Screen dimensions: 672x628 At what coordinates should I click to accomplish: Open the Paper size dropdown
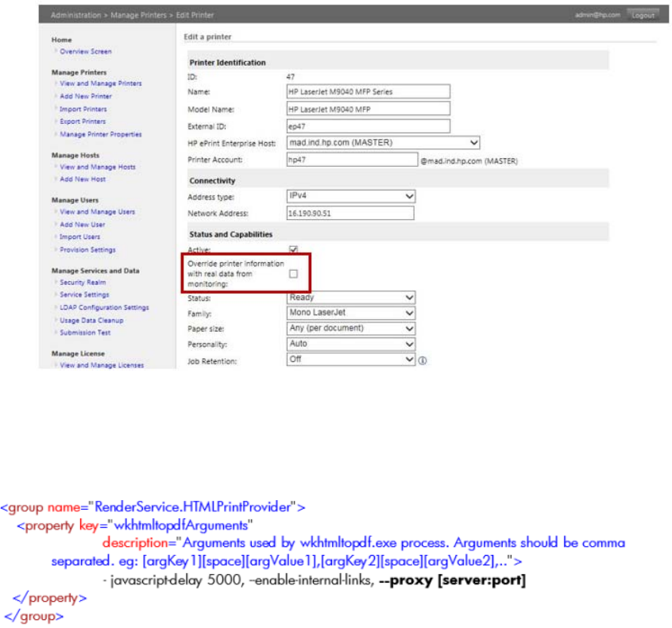coord(351,328)
